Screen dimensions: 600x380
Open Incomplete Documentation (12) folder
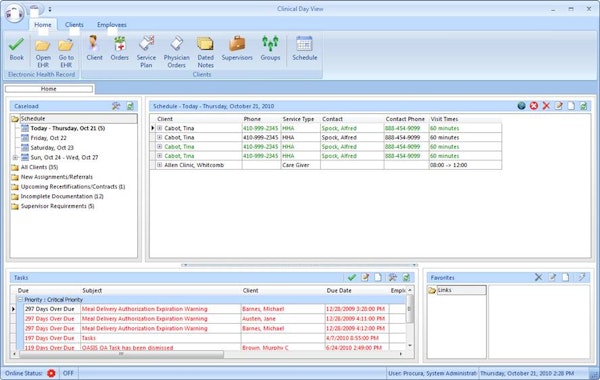tap(62, 196)
